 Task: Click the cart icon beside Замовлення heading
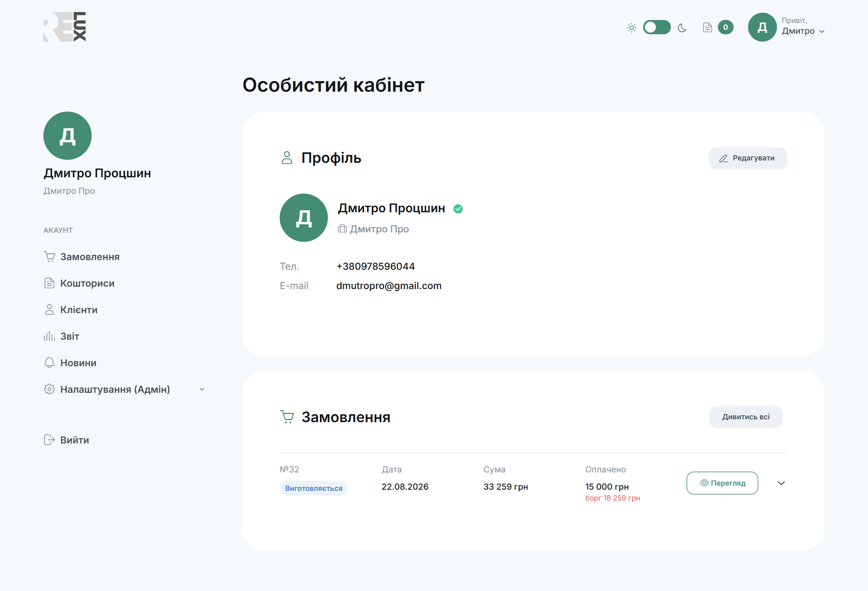(x=287, y=417)
